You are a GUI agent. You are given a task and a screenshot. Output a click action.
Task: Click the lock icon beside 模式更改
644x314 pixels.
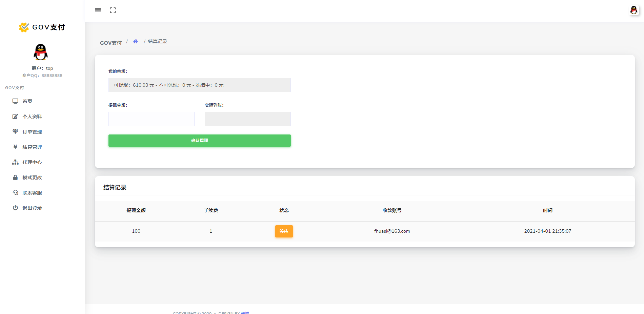pos(15,177)
